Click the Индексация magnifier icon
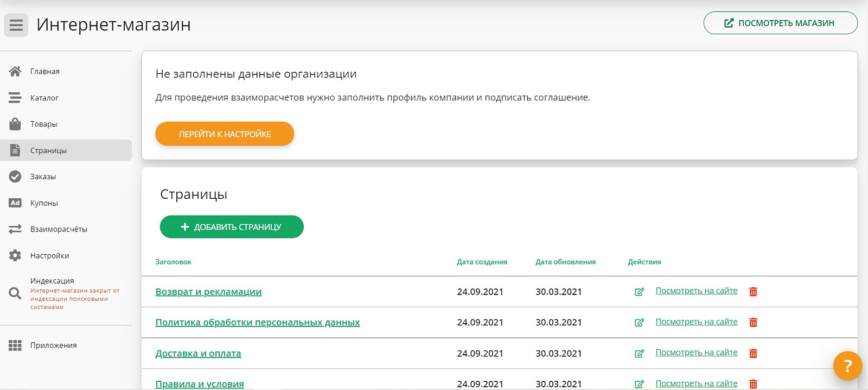The width and height of the screenshot is (868, 390). pyautogui.click(x=15, y=294)
